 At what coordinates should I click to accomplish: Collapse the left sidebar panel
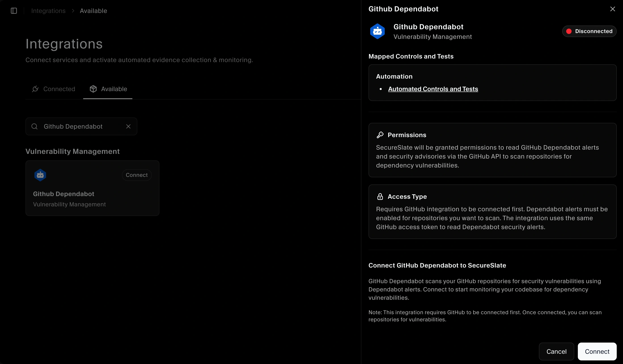14,11
